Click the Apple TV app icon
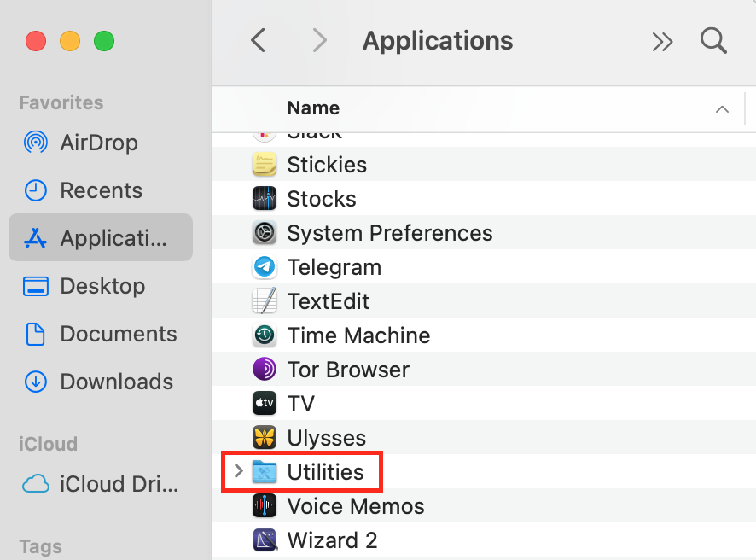Screen dimensions: 756x560 click(x=265, y=403)
